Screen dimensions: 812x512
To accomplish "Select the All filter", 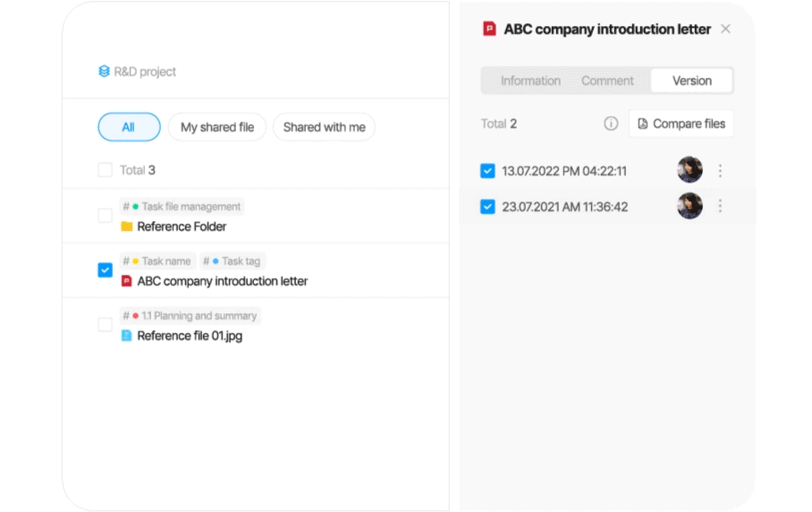I will pyautogui.click(x=129, y=127).
